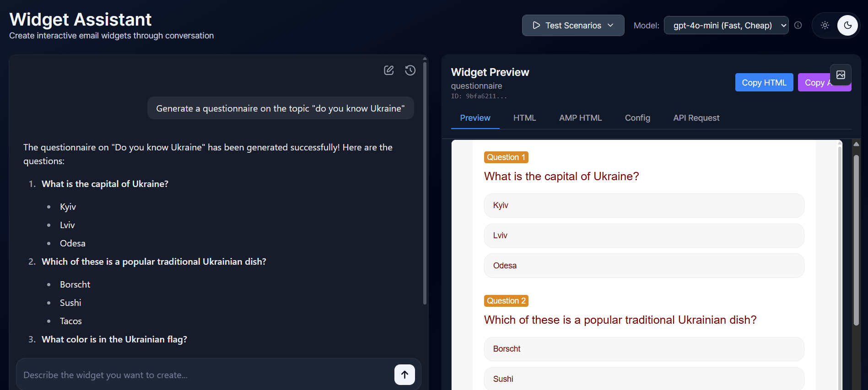Click the Widget Preview heading

(x=490, y=72)
